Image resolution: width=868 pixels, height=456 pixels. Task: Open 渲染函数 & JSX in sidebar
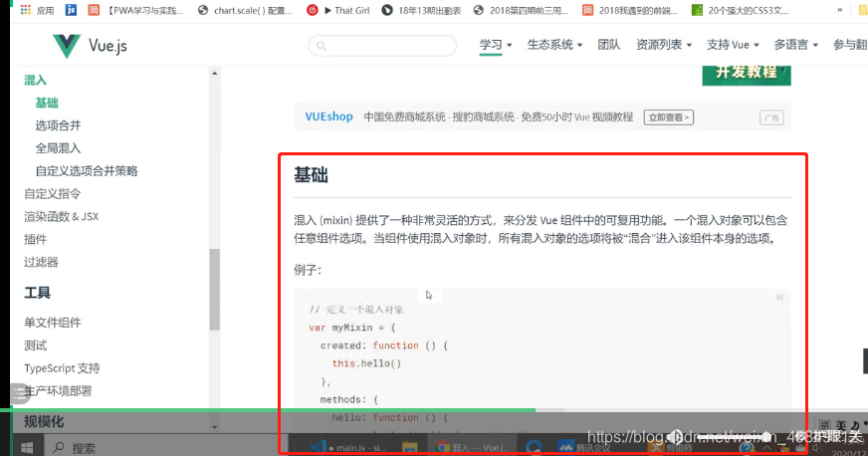point(61,216)
